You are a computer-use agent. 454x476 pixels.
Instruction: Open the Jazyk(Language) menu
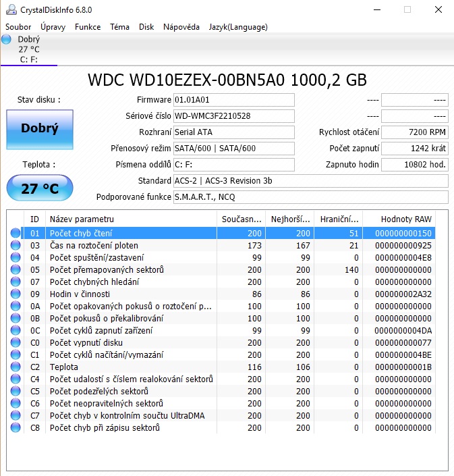pos(238,27)
